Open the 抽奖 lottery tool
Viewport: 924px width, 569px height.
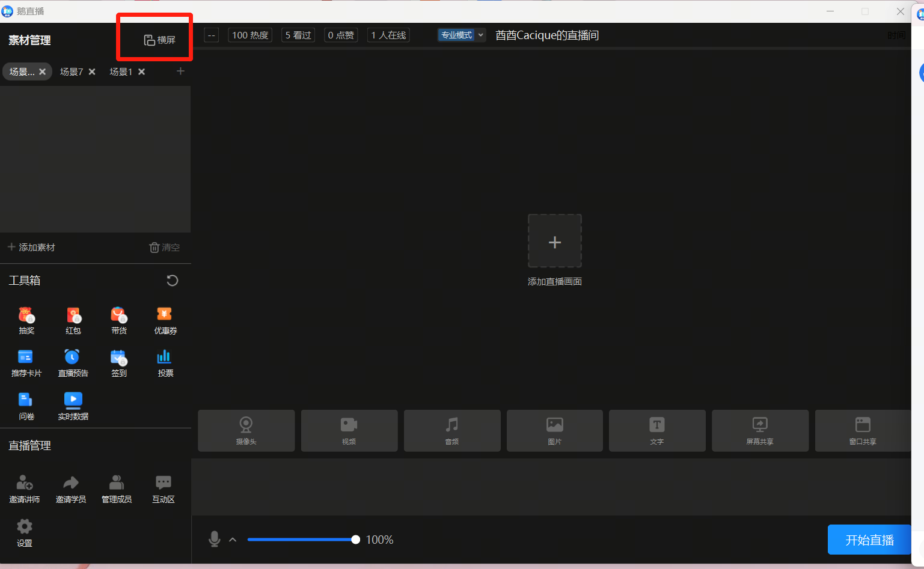[26, 320]
